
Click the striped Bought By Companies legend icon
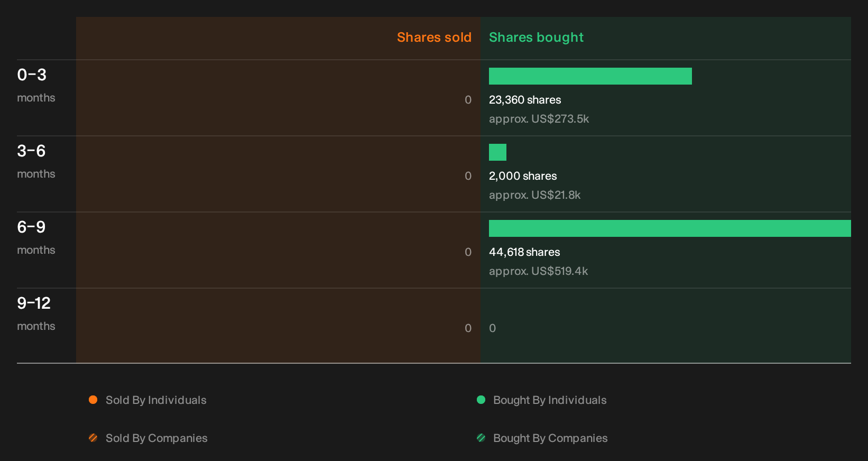[x=481, y=438]
